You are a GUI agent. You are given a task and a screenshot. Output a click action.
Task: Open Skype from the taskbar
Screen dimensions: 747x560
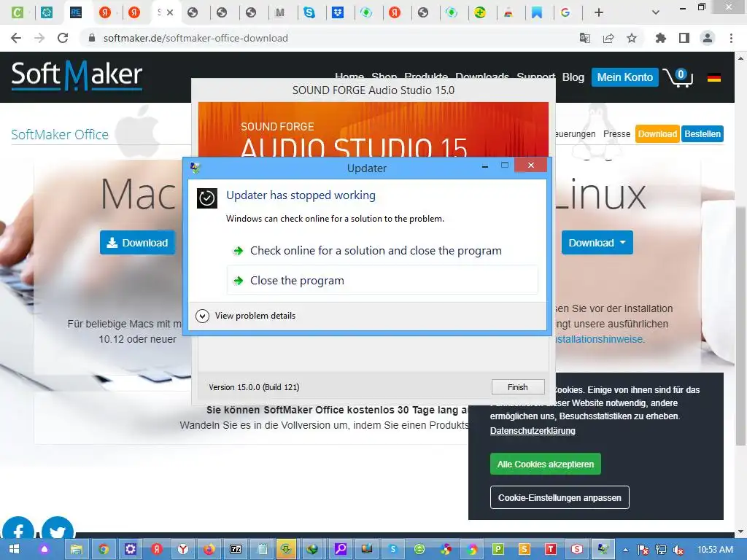[x=393, y=549]
